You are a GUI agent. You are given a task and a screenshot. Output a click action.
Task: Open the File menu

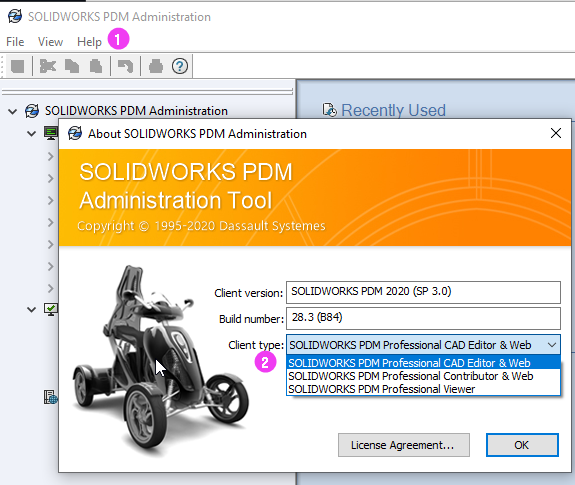[15, 41]
